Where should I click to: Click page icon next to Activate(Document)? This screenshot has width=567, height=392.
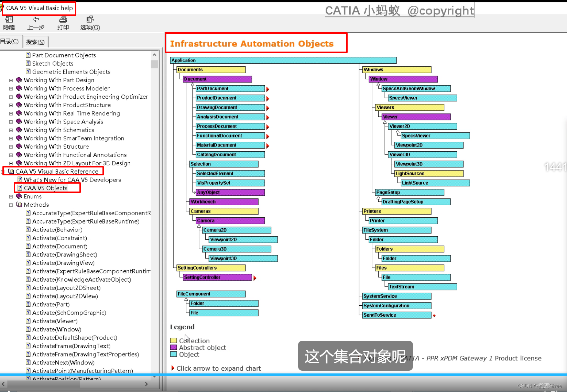tap(28, 246)
